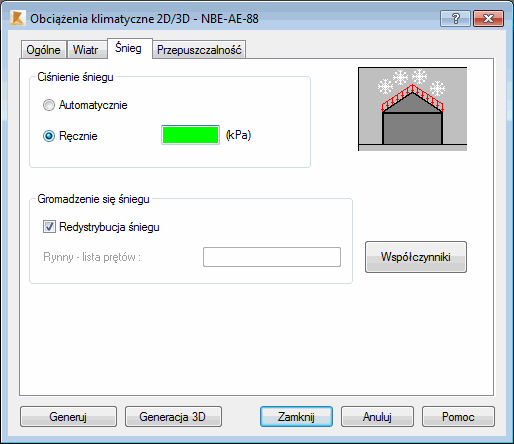Image resolution: width=514 pixels, height=444 pixels.
Task: Click the green snow pressure kPa field
Action: click(190, 135)
